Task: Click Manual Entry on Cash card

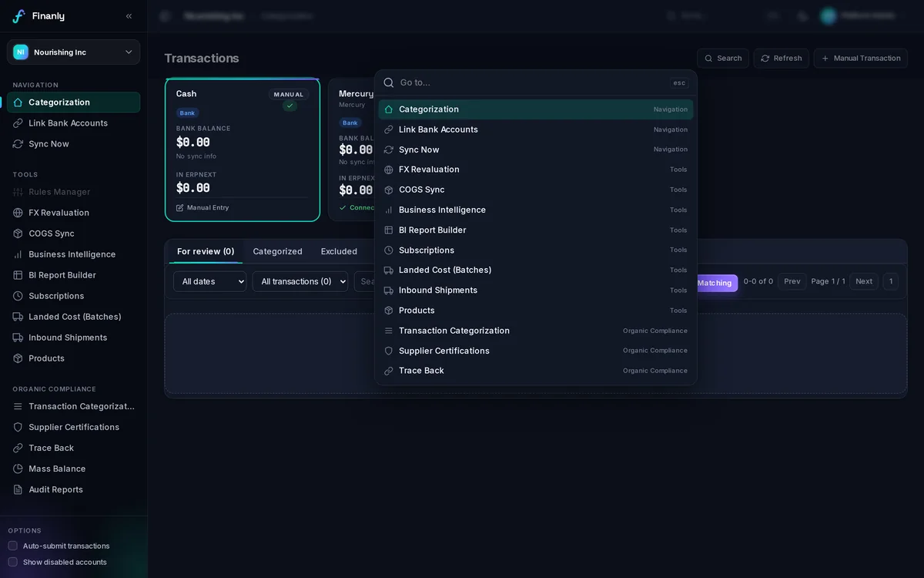Action: click(x=203, y=207)
